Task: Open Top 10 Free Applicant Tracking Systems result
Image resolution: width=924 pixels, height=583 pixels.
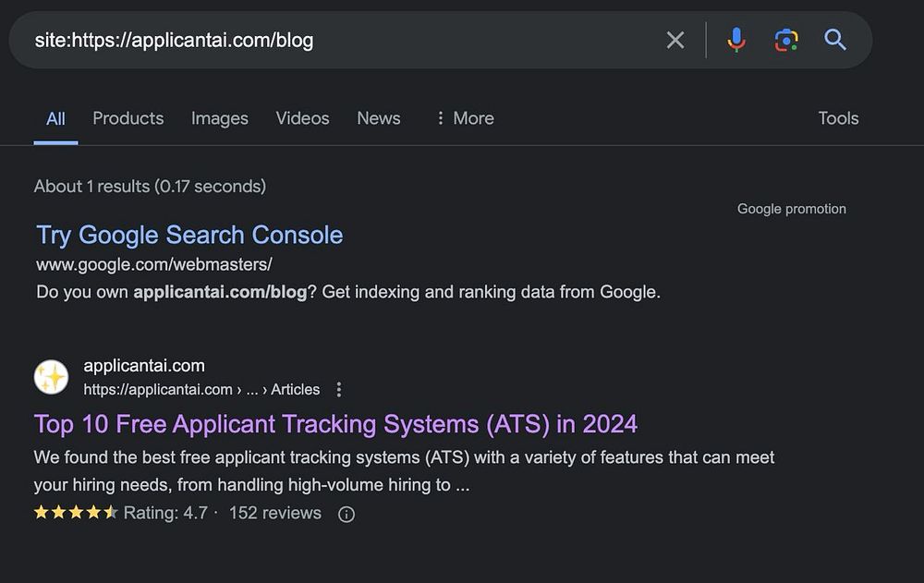Action: click(335, 424)
